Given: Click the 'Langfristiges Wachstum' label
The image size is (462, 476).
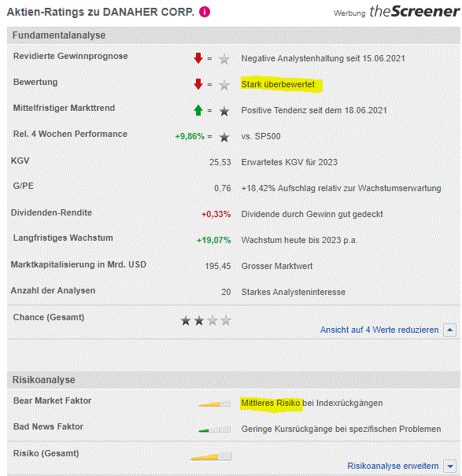Looking at the screenshot, I should coord(63,238).
